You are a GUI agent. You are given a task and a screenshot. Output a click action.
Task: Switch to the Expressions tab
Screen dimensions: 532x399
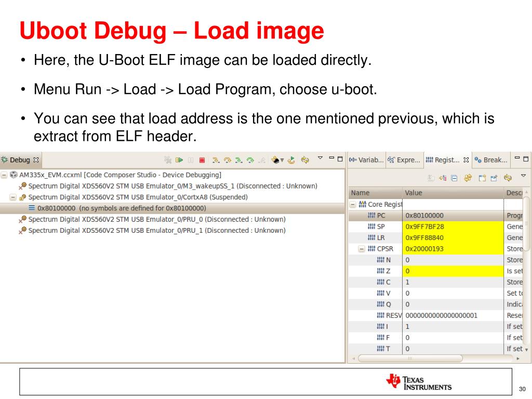click(405, 160)
